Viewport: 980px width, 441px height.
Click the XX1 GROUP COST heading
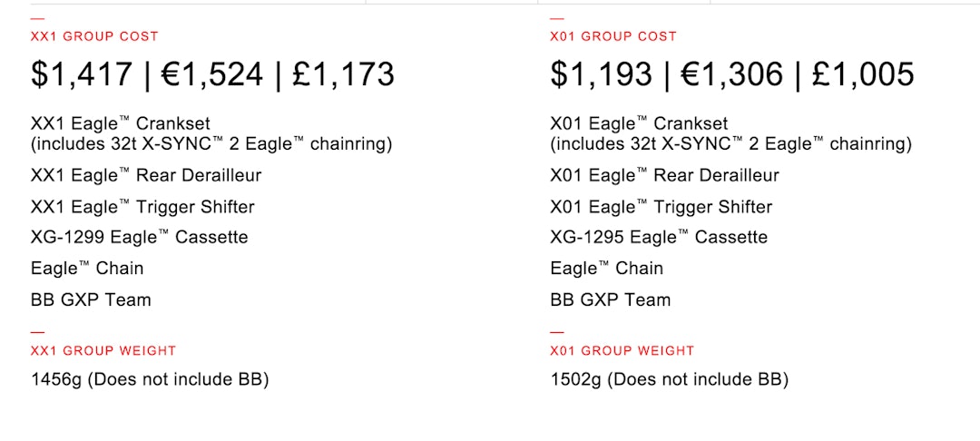(x=94, y=36)
